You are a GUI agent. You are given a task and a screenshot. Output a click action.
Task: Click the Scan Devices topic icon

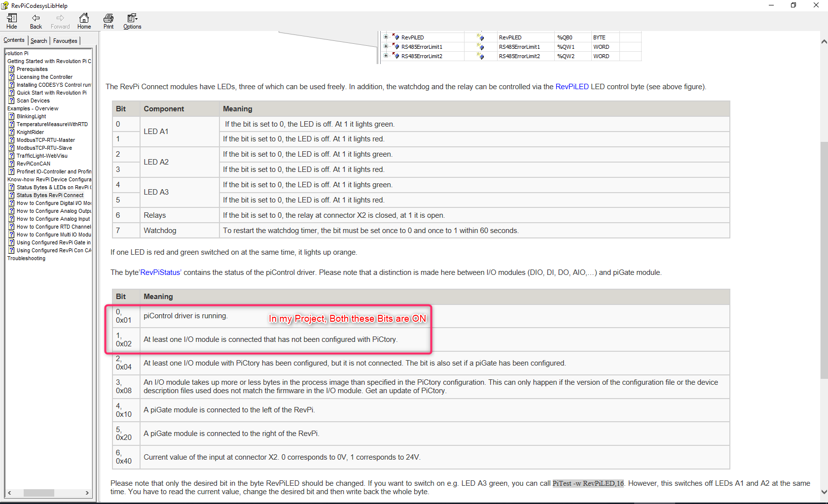pos(11,101)
